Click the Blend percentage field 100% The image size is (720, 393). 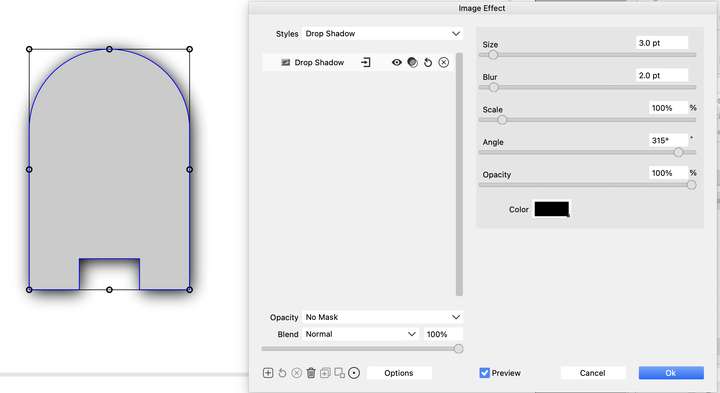[x=443, y=334]
